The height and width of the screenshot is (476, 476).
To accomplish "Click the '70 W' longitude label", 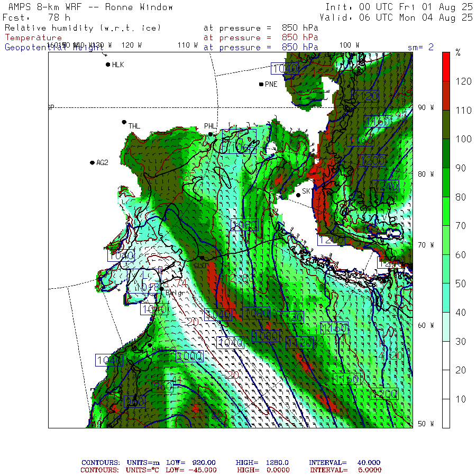I will [426, 245].
